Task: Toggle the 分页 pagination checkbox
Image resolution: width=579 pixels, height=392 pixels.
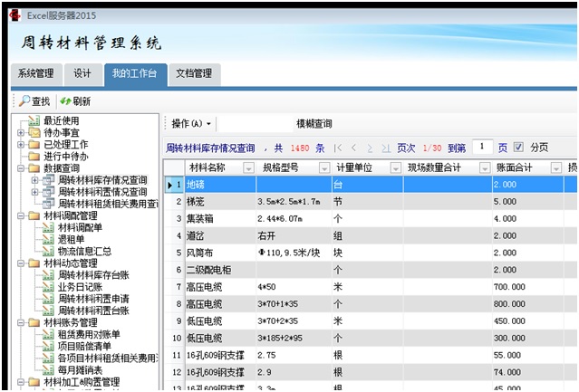Action: pyautogui.click(x=518, y=147)
